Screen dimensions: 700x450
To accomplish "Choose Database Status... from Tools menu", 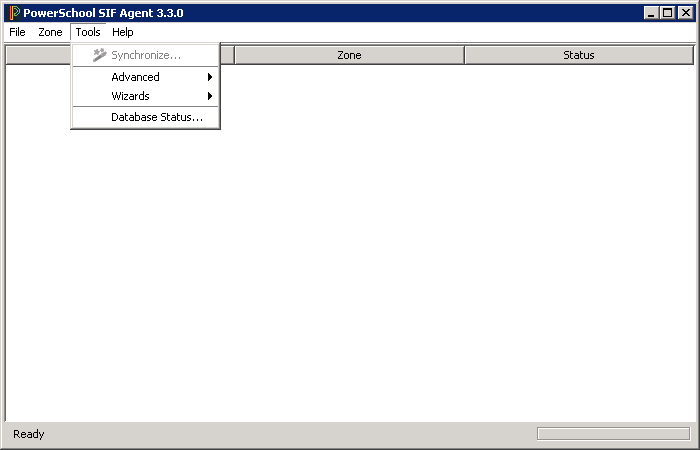I will point(156,117).
